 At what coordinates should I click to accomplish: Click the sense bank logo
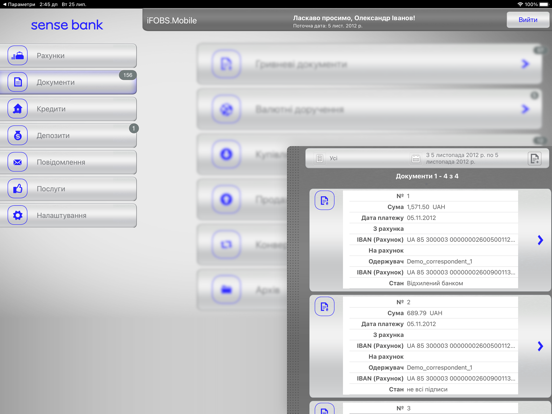tap(67, 25)
